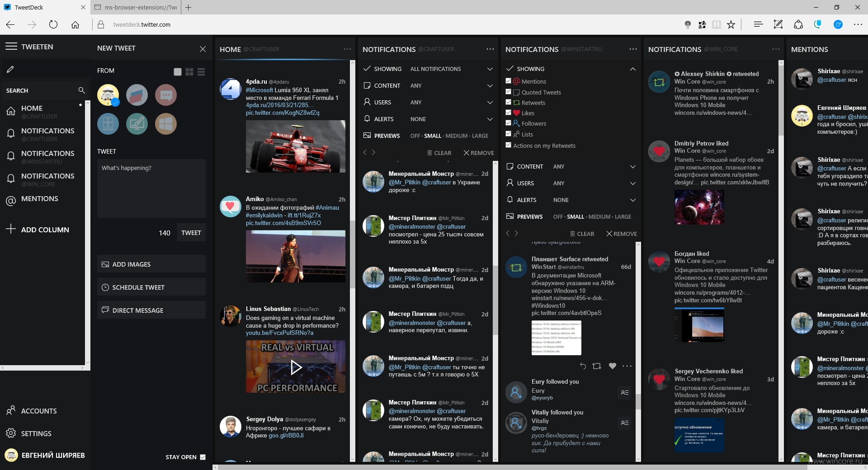Click the compose pencil icon in the sidebar

(10, 69)
